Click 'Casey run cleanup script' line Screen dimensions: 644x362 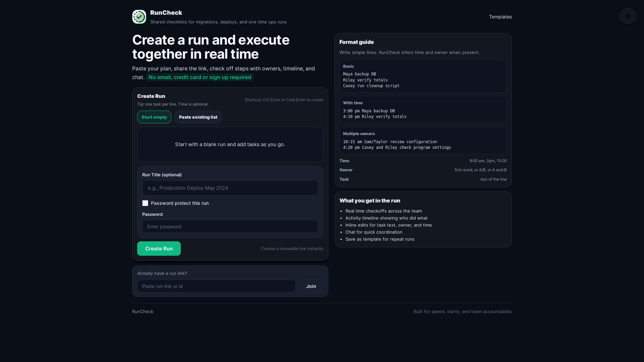(x=371, y=86)
